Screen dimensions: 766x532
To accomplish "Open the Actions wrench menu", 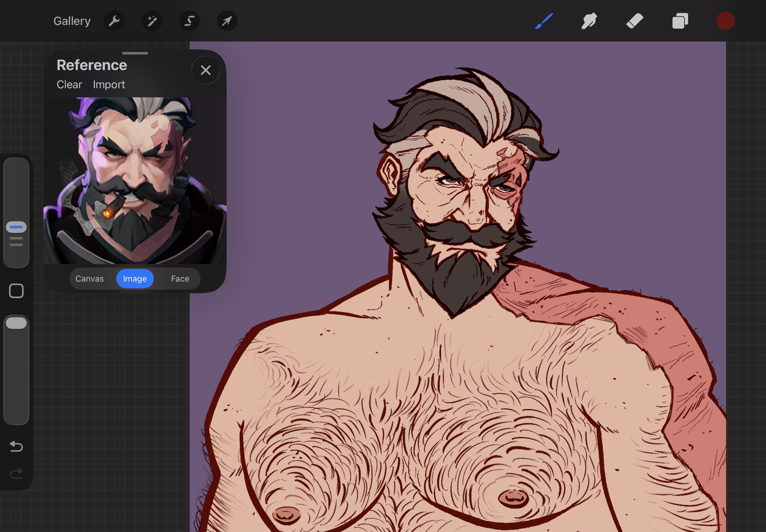I will (x=114, y=21).
